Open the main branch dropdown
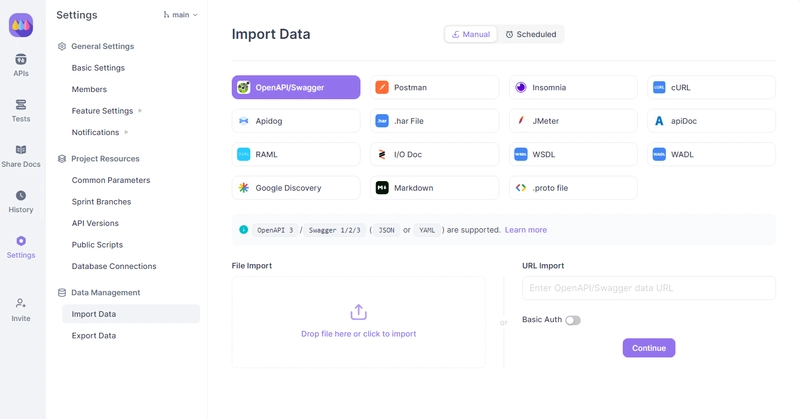The height and width of the screenshot is (419, 800). click(x=181, y=15)
